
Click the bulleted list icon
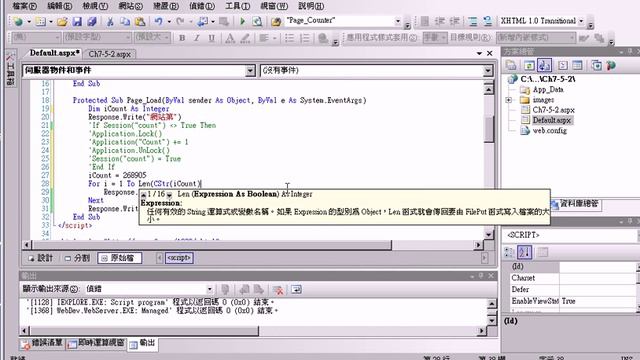tap(289, 38)
